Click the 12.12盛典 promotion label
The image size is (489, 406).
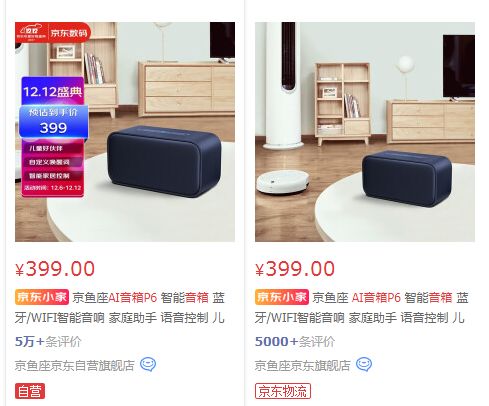click(x=53, y=91)
